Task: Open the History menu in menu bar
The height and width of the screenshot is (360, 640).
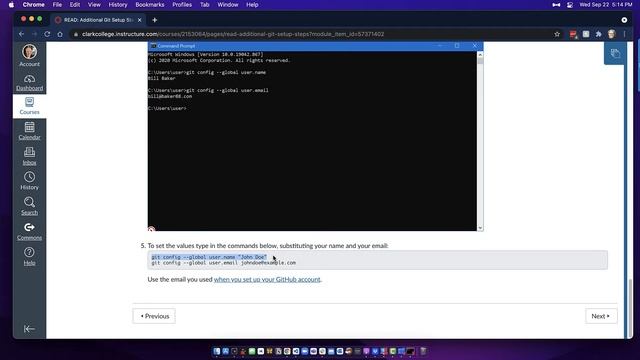Action: [x=118, y=5]
